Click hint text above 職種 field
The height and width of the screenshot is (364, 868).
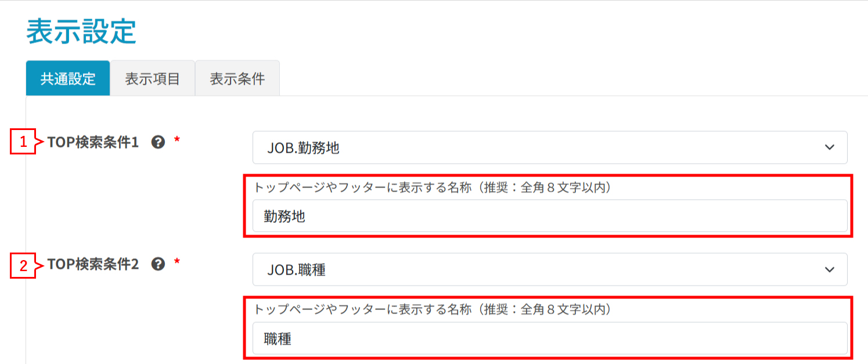pos(433,309)
